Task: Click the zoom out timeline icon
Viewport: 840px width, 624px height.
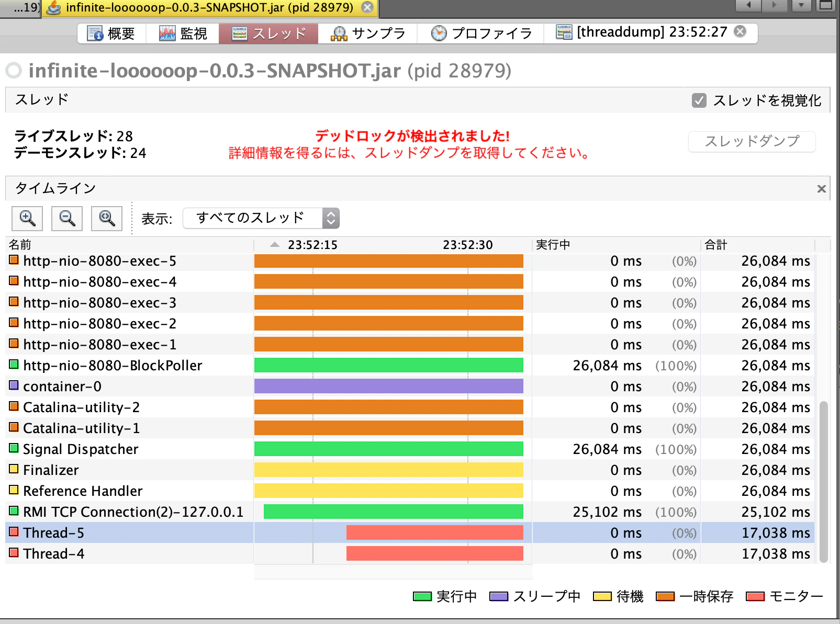Action: 67,218
